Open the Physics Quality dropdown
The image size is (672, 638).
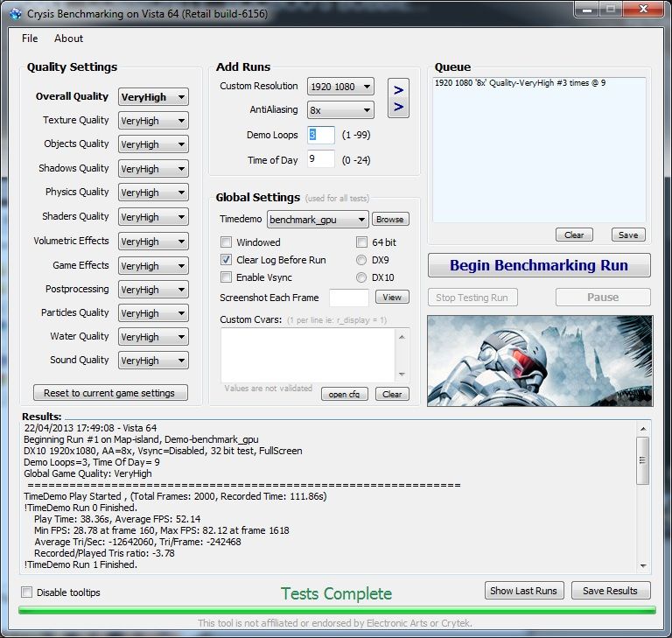coord(153,192)
